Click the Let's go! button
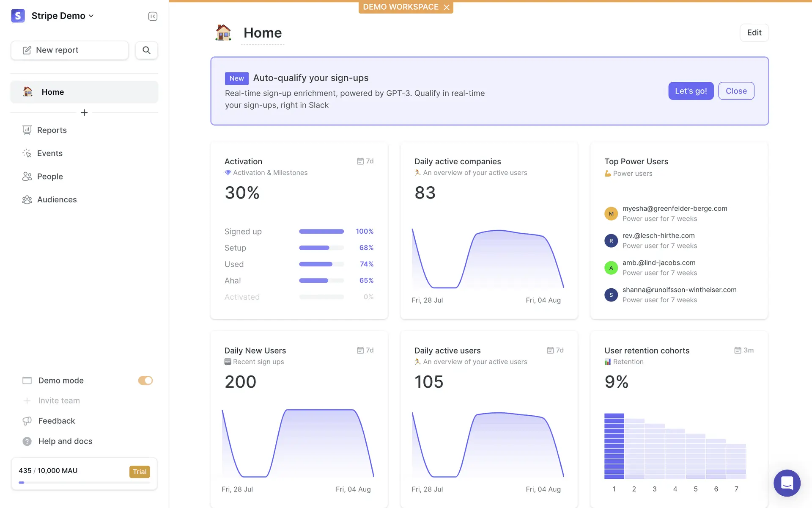 691,91
